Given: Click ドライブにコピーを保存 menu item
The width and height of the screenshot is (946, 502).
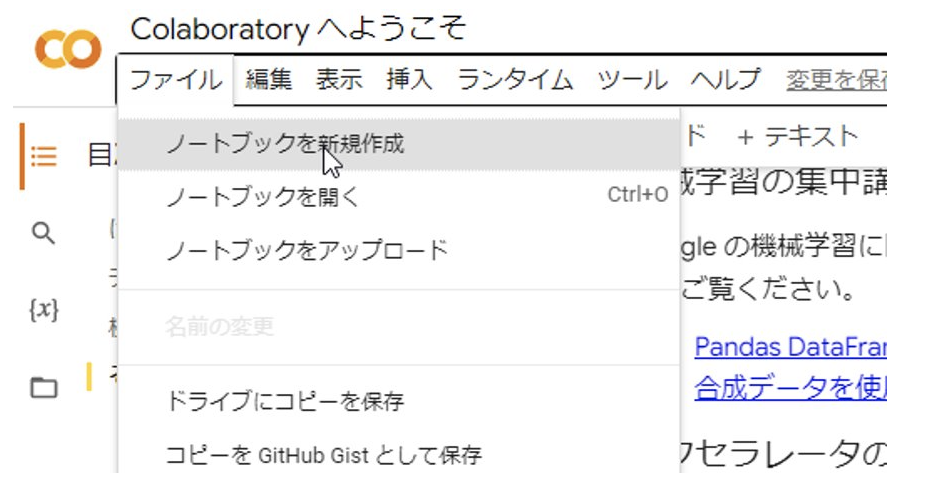Looking at the screenshot, I should coord(285,402).
